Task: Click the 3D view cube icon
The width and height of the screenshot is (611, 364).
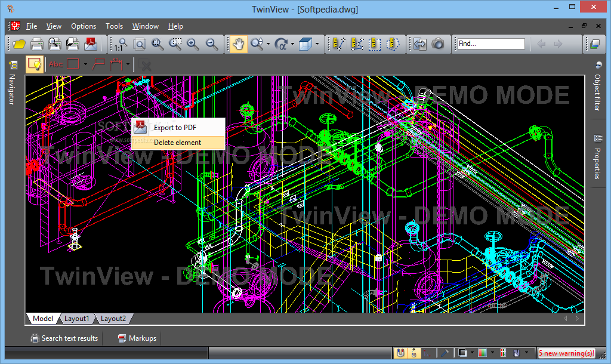Action: click(305, 44)
